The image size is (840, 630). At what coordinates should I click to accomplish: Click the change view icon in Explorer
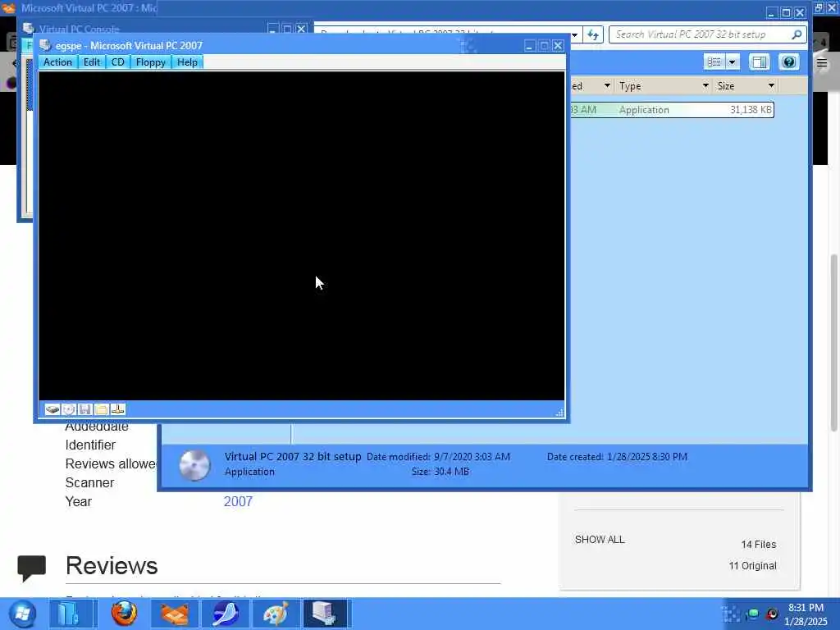pyautogui.click(x=714, y=62)
